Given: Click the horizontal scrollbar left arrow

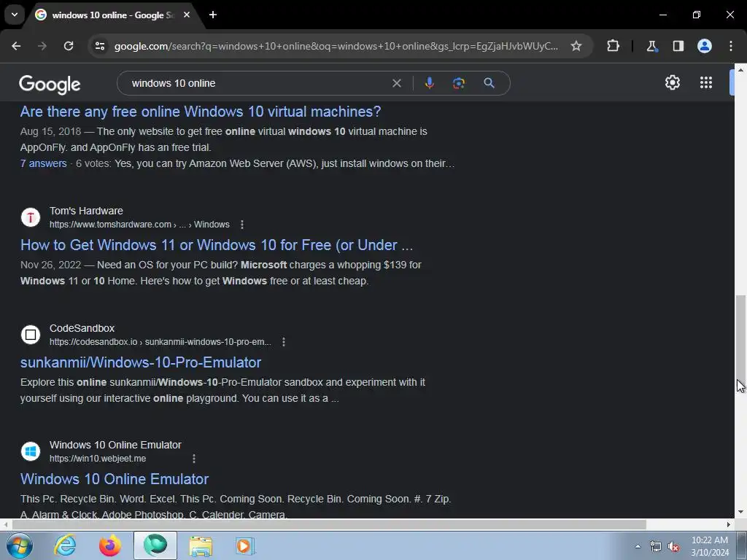Looking at the screenshot, I should click(5, 524).
